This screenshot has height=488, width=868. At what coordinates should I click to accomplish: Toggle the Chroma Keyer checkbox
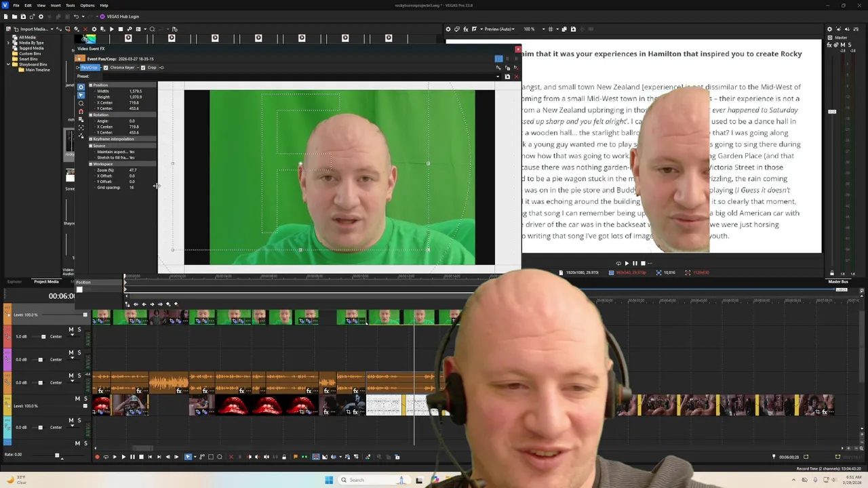pyautogui.click(x=106, y=68)
